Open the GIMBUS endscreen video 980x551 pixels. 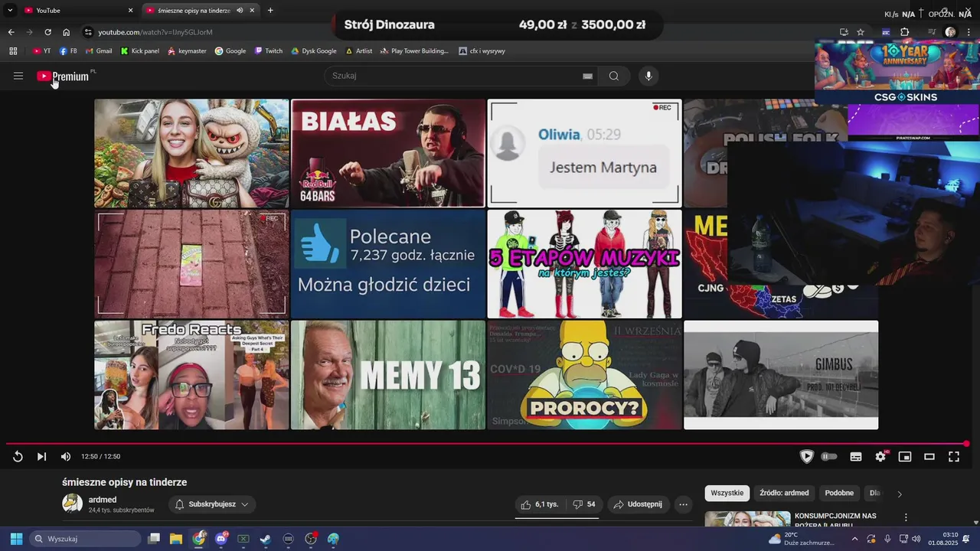point(781,375)
